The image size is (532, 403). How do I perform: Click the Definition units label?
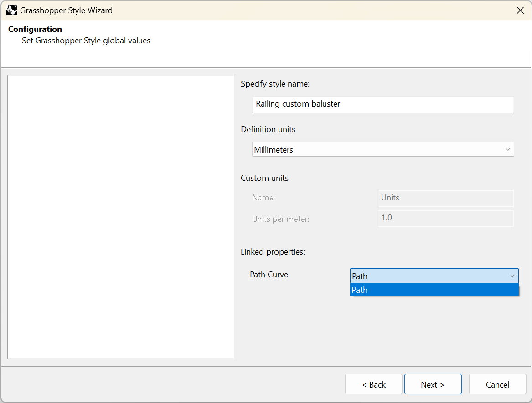point(268,129)
